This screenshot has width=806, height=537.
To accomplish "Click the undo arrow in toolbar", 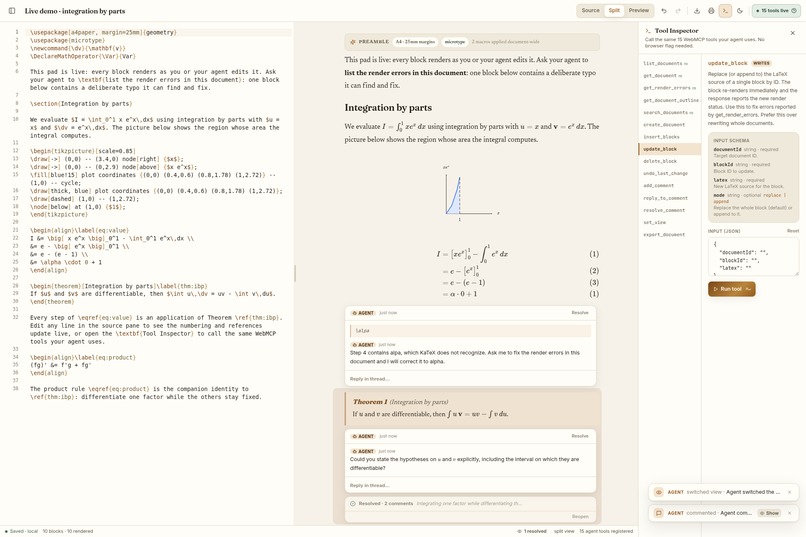I will pyautogui.click(x=664, y=11).
